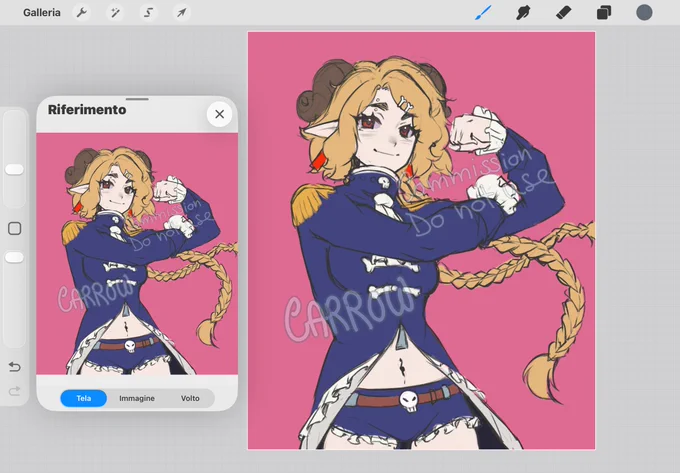Open the Layers panel
This screenshot has width=680, height=473.
604,13
